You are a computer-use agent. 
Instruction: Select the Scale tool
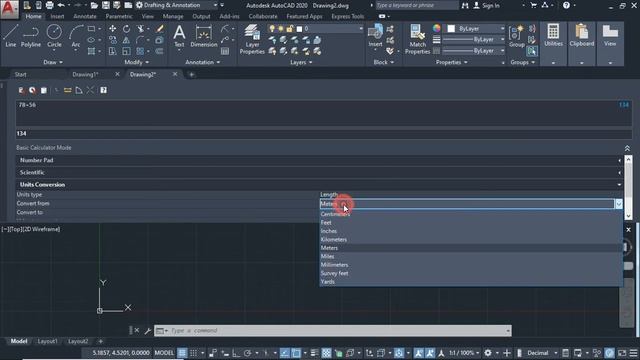pyautogui.click(x=127, y=51)
